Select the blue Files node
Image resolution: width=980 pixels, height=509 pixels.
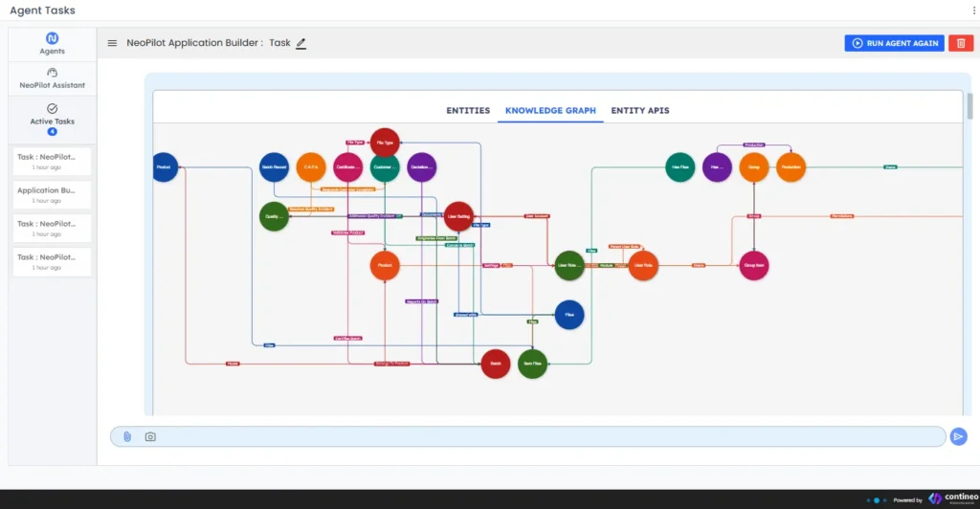coord(569,315)
